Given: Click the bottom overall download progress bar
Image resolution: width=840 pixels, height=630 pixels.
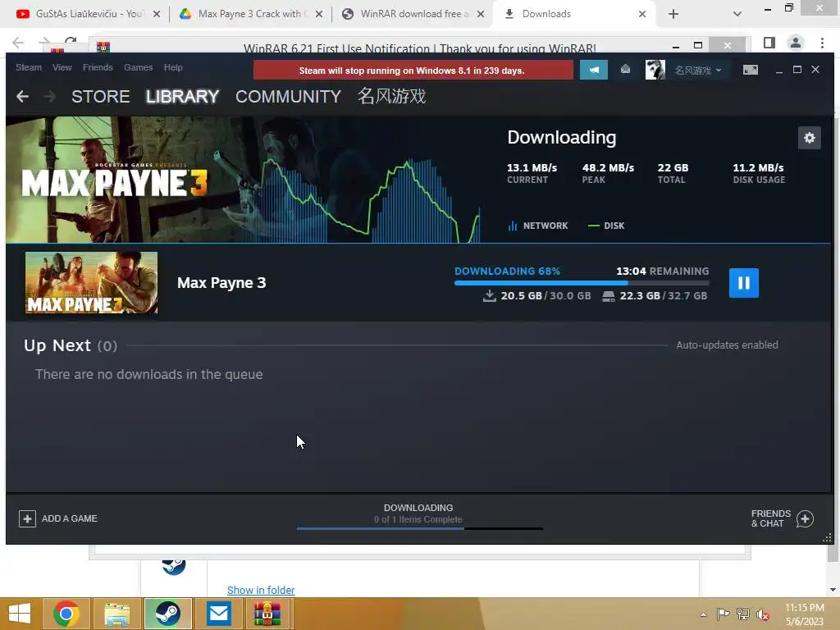Looking at the screenshot, I should (420, 529).
